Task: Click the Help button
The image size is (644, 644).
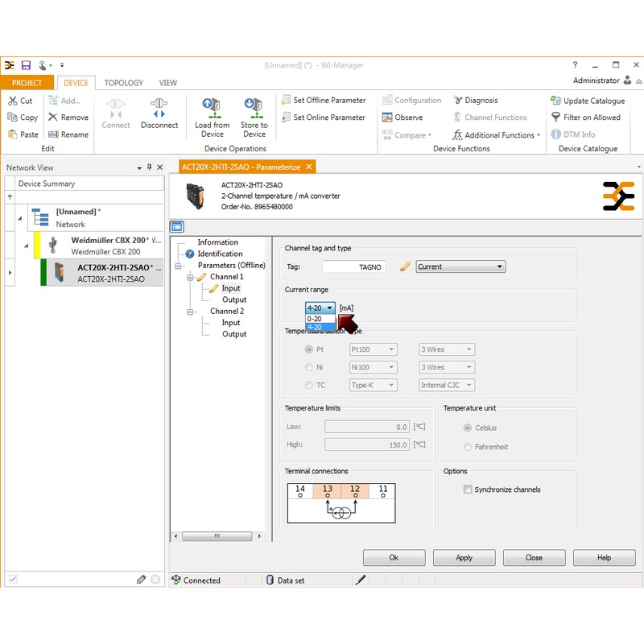Action: [x=605, y=557]
